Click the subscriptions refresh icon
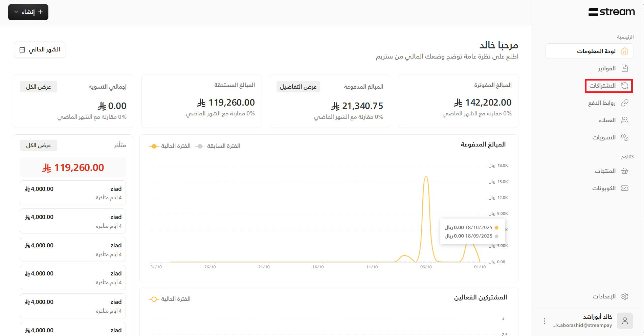Image resolution: width=644 pixels, height=336 pixels. pyautogui.click(x=625, y=86)
